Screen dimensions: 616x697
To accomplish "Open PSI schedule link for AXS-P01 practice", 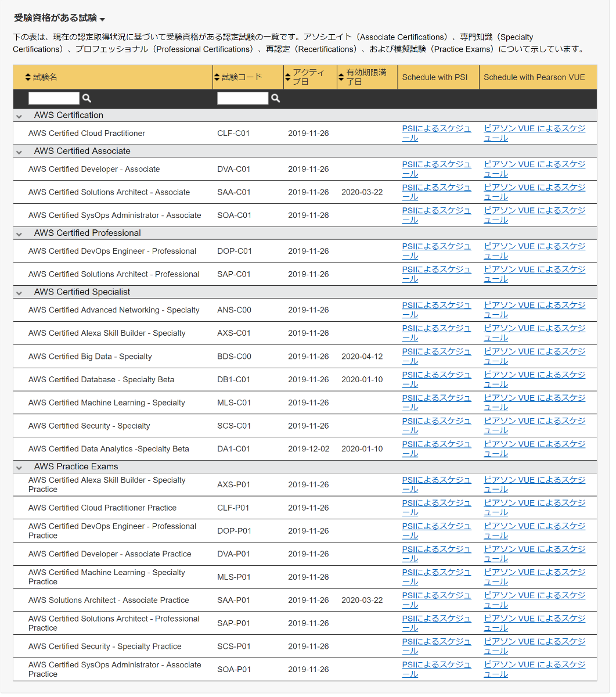I will point(437,484).
